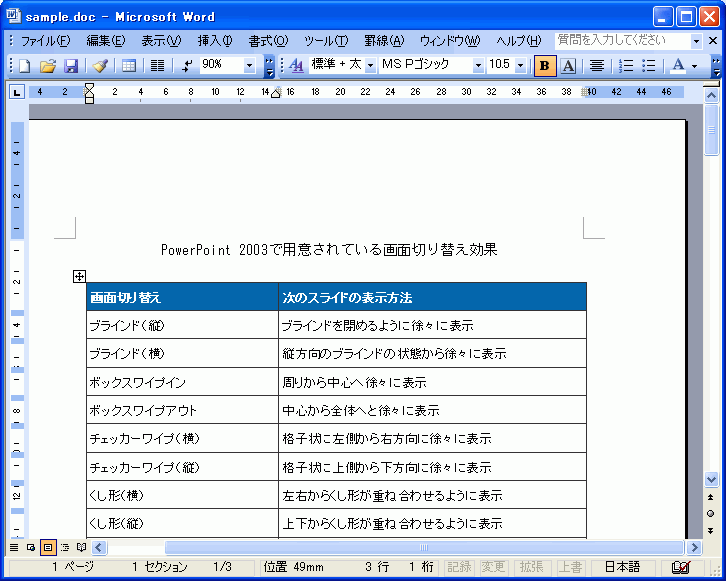Screen dimensions: 726x581
Task: Open the 10.5 font size dropdown
Action: coord(520,65)
